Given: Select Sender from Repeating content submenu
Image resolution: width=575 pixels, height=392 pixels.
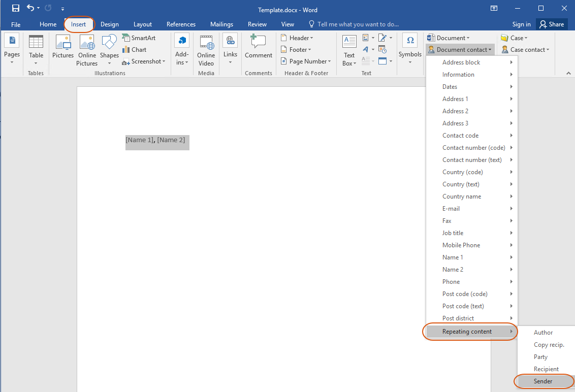Looking at the screenshot, I should click(543, 381).
